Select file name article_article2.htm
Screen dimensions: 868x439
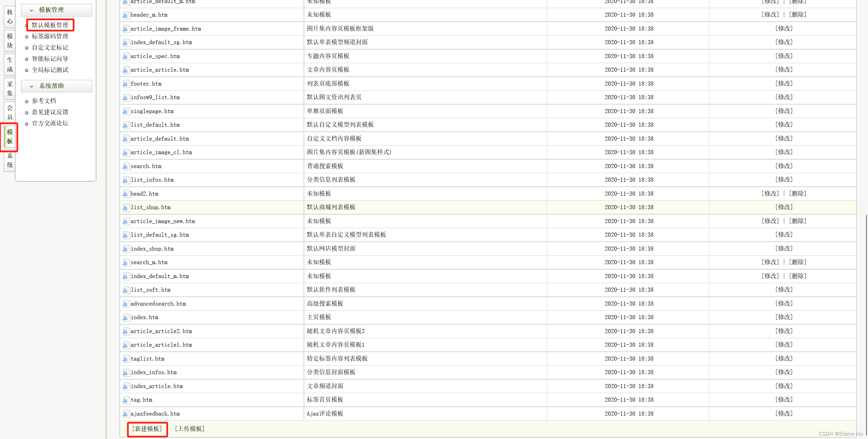click(x=161, y=331)
